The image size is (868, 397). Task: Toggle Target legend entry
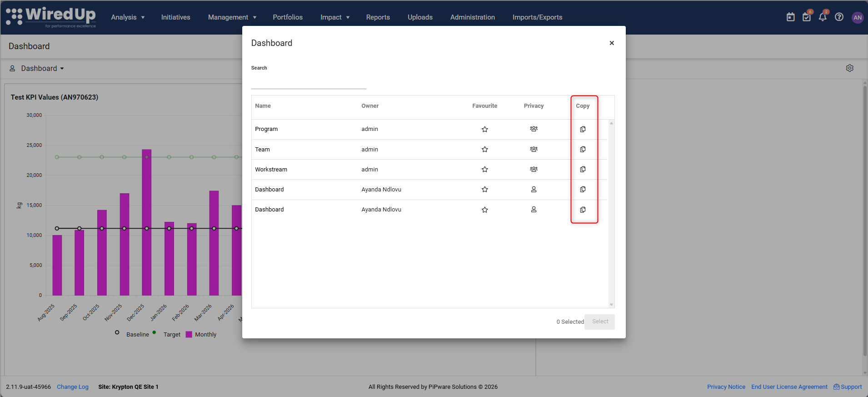pos(167,334)
